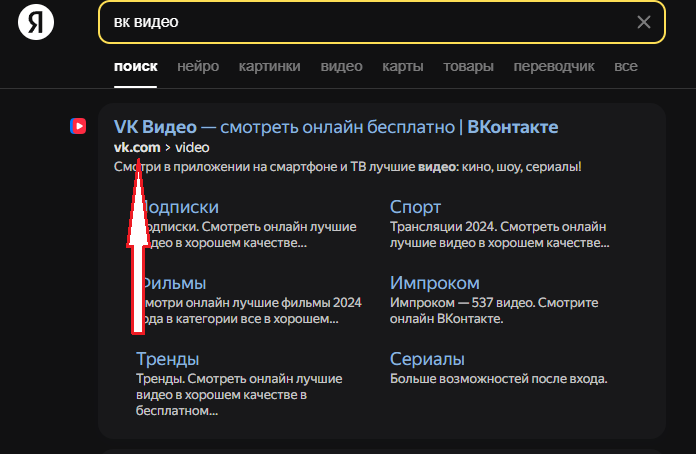Open the видео search tab

[341, 67]
